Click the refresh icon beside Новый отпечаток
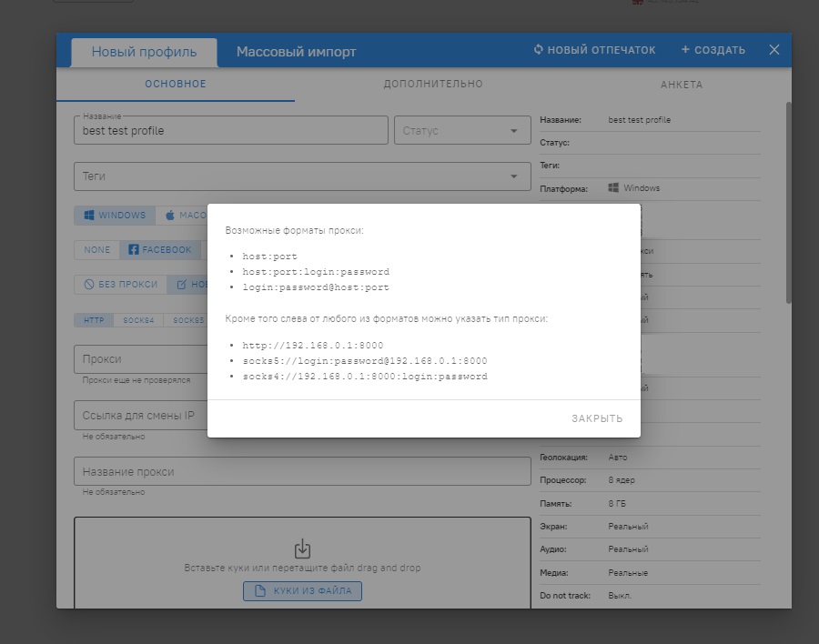819x644 pixels. pyautogui.click(x=539, y=50)
